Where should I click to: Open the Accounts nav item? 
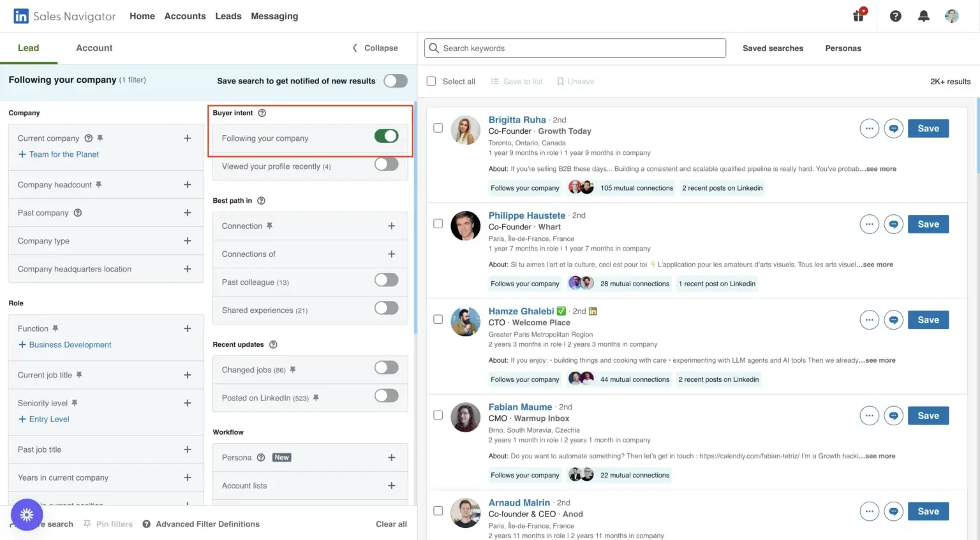pos(185,16)
